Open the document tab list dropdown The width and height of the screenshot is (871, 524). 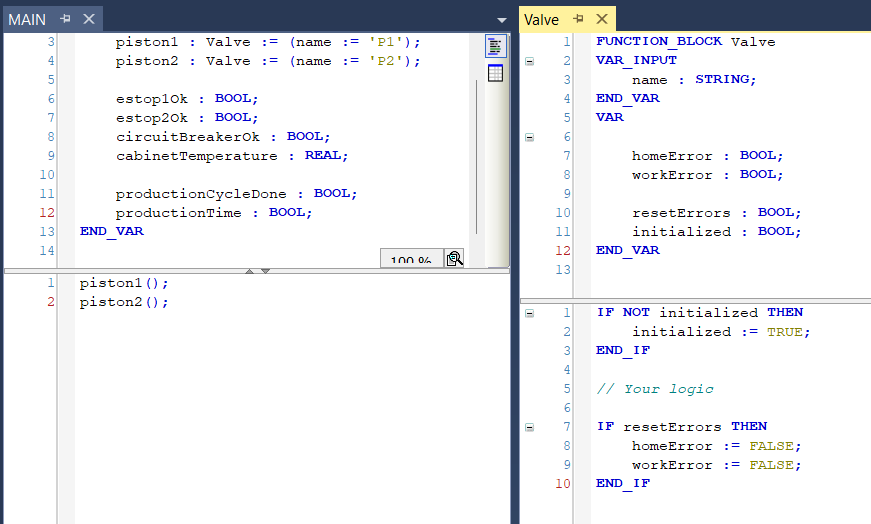click(x=502, y=20)
